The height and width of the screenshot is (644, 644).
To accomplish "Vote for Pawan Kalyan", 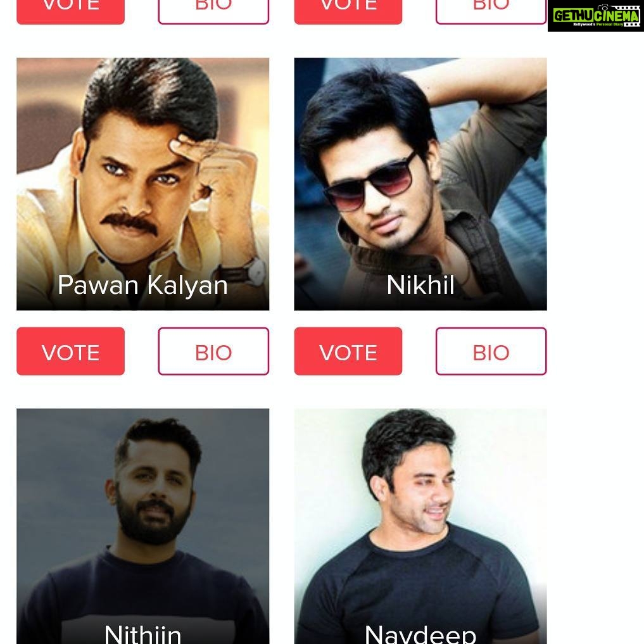I will point(70,351).
